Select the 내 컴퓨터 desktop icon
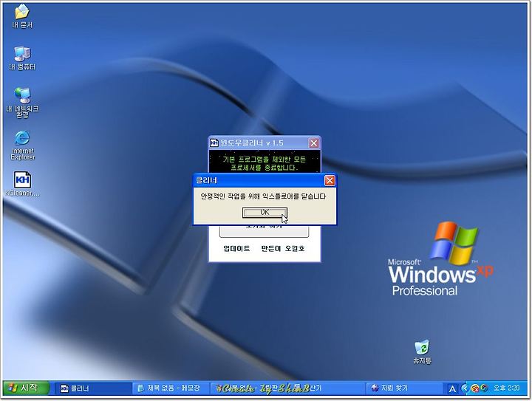532x401 pixels. click(x=22, y=58)
